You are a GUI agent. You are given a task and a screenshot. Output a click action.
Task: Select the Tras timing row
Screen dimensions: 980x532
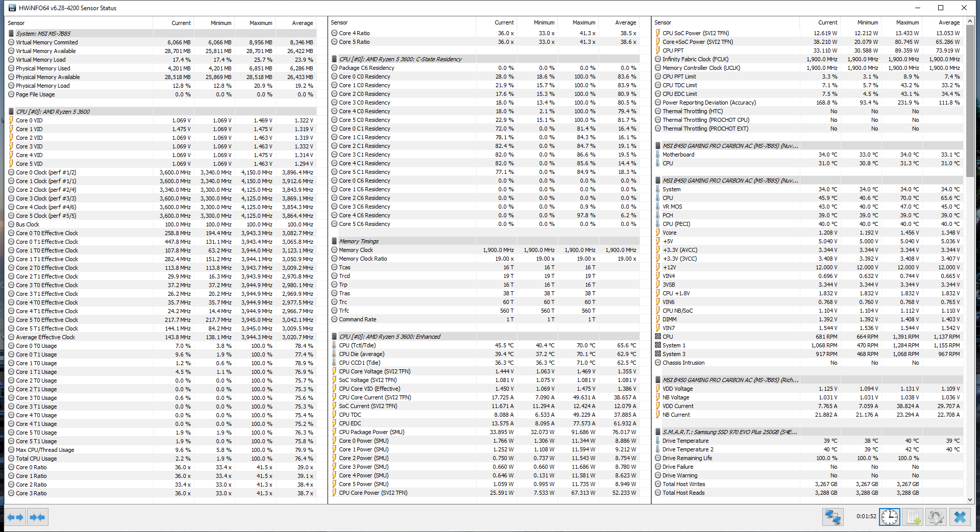pyautogui.click(x=484, y=293)
